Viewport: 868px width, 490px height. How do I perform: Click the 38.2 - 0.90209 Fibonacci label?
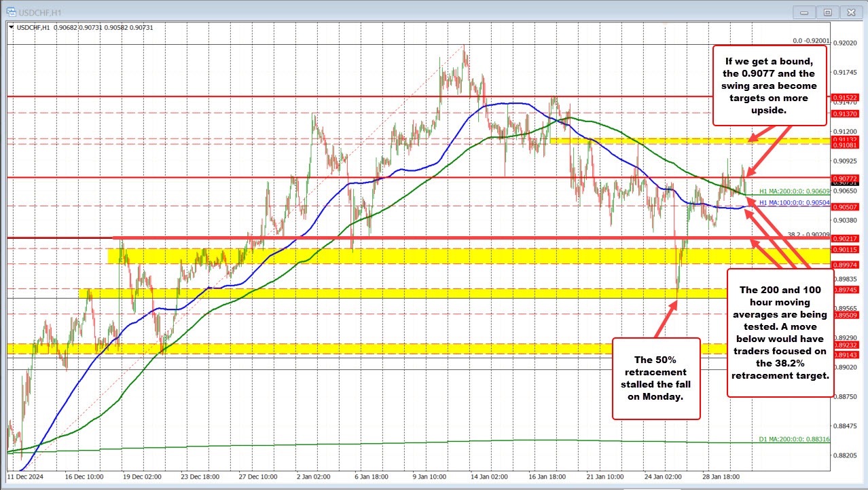click(808, 233)
